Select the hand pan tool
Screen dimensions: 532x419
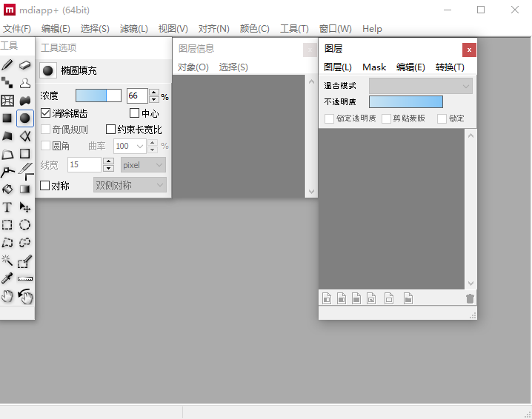pos(7,296)
